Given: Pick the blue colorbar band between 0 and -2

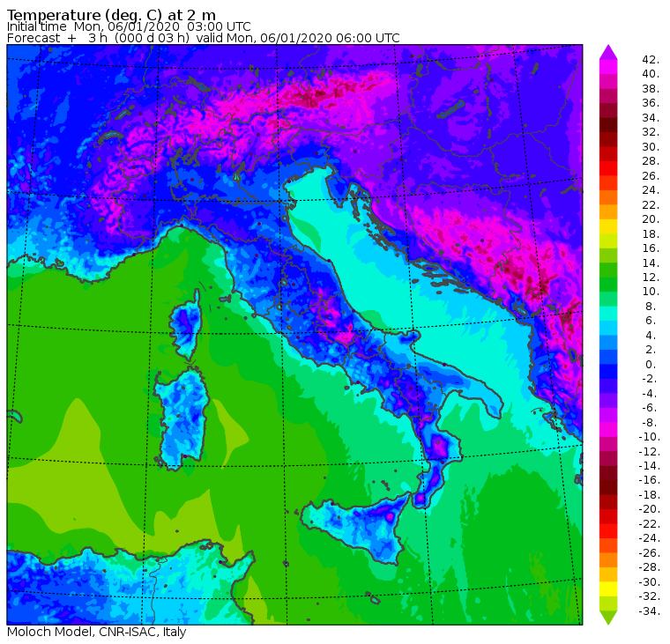Looking at the screenshot, I should [x=608, y=372].
